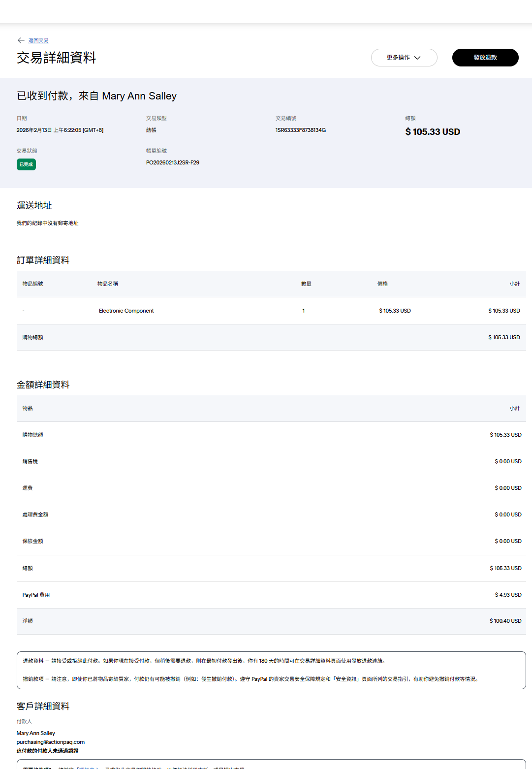Click the 數量 column header
The height and width of the screenshot is (769, 532).
(306, 284)
